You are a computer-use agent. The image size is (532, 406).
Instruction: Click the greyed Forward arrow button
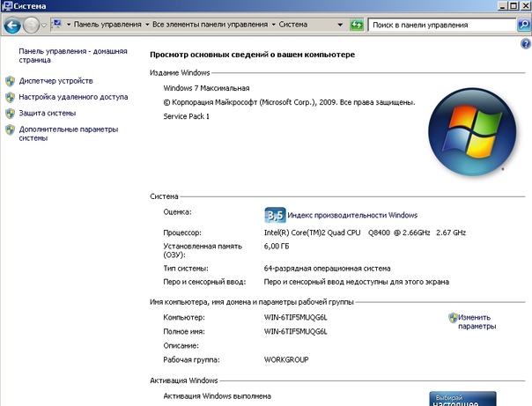31,25
